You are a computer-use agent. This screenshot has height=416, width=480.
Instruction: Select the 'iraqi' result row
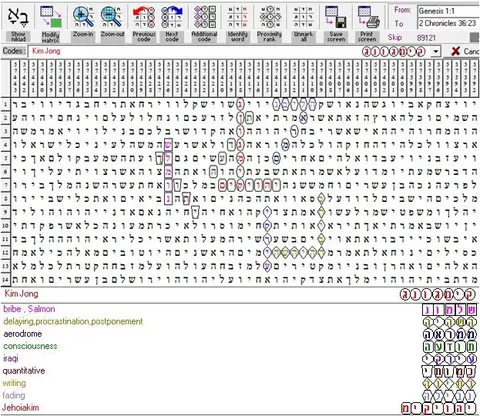(x=240, y=358)
